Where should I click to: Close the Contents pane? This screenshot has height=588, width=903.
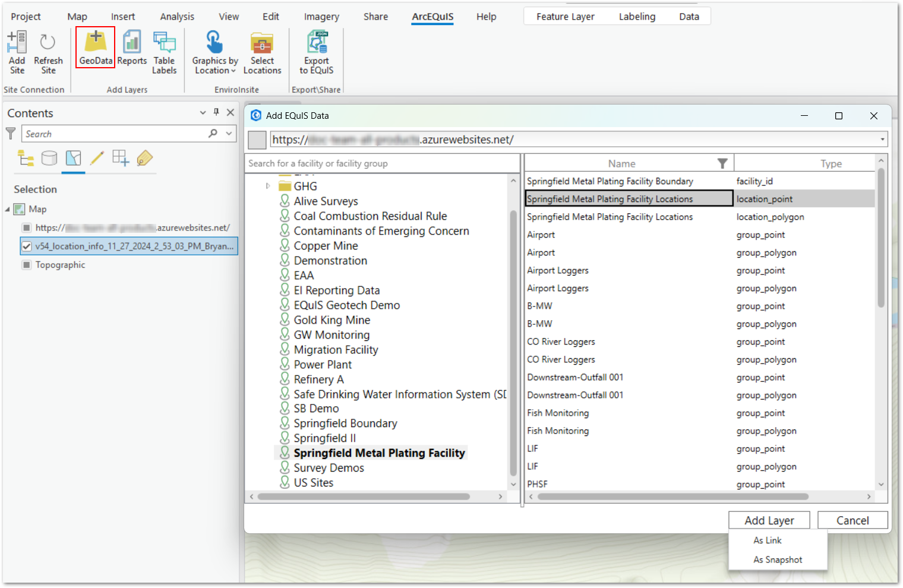[x=231, y=112]
